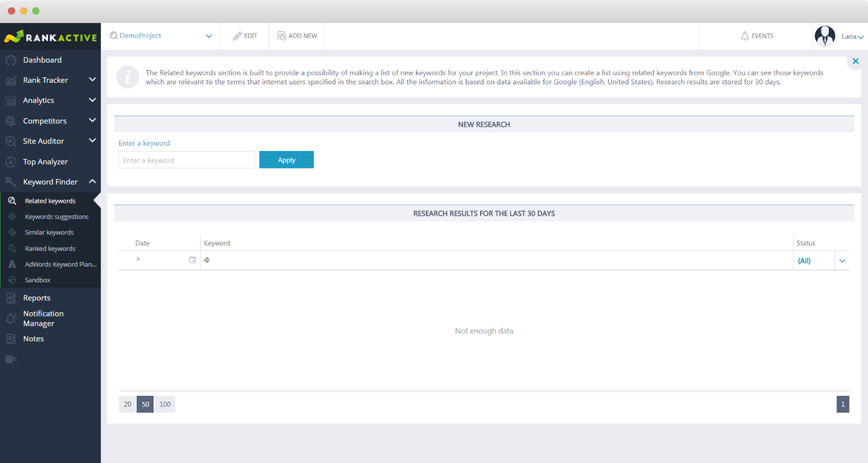Click the macOS yellow minimize button

(x=24, y=11)
